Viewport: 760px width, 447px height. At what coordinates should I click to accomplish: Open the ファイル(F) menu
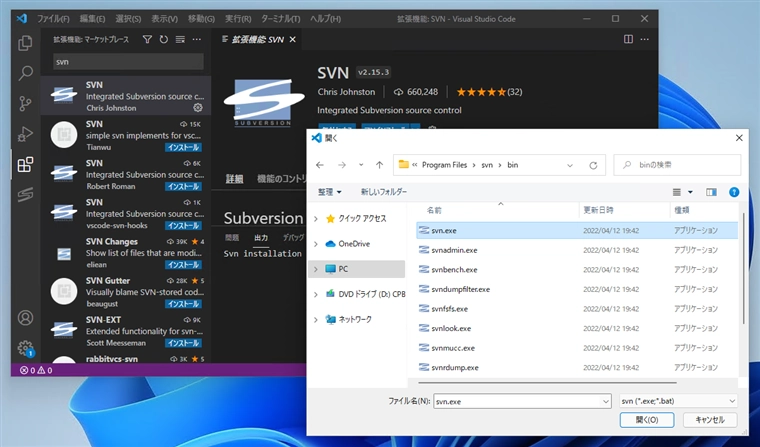pos(53,19)
